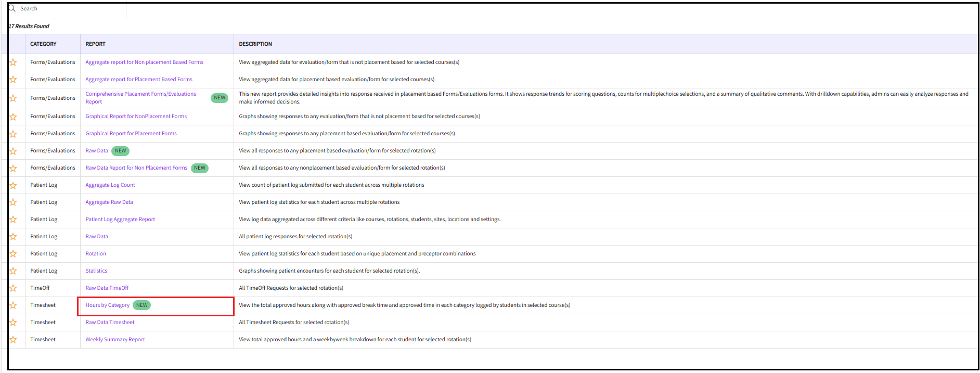Click the DESCRIPTION column header
This screenshot has height=373, width=980.
255,44
